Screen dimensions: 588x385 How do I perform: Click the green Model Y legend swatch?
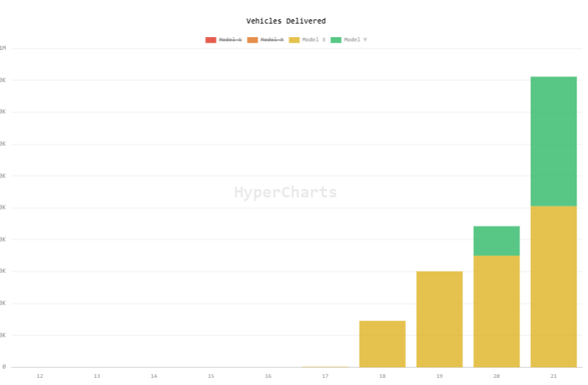click(x=336, y=40)
